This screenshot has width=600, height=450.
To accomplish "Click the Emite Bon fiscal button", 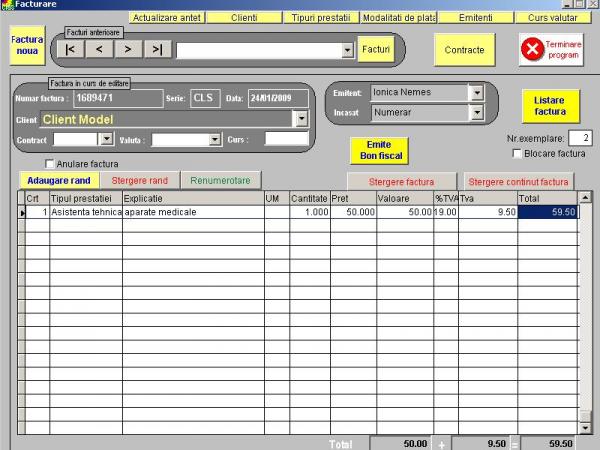I will pyautogui.click(x=380, y=150).
